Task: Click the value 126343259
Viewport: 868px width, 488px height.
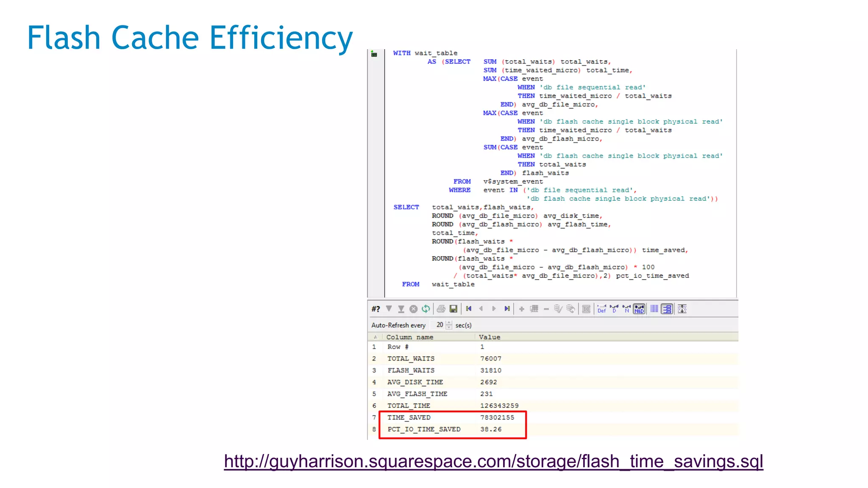Action: pyautogui.click(x=499, y=406)
